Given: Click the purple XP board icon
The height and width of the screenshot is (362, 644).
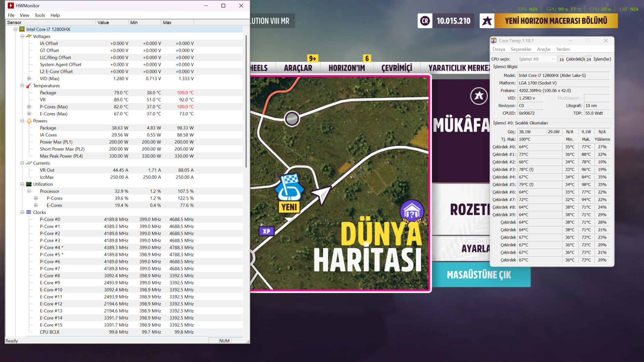Looking at the screenshot, I should [x=267, y=231].
